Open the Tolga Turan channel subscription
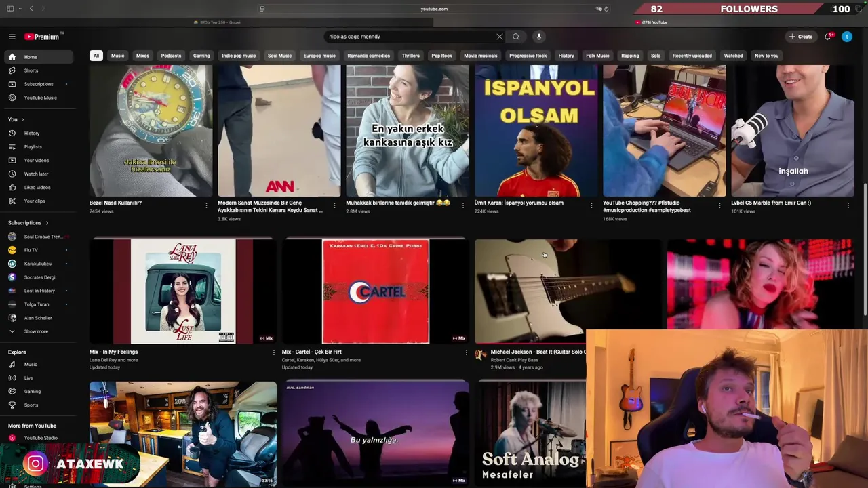The image size is (868, 488). [37, 304]
